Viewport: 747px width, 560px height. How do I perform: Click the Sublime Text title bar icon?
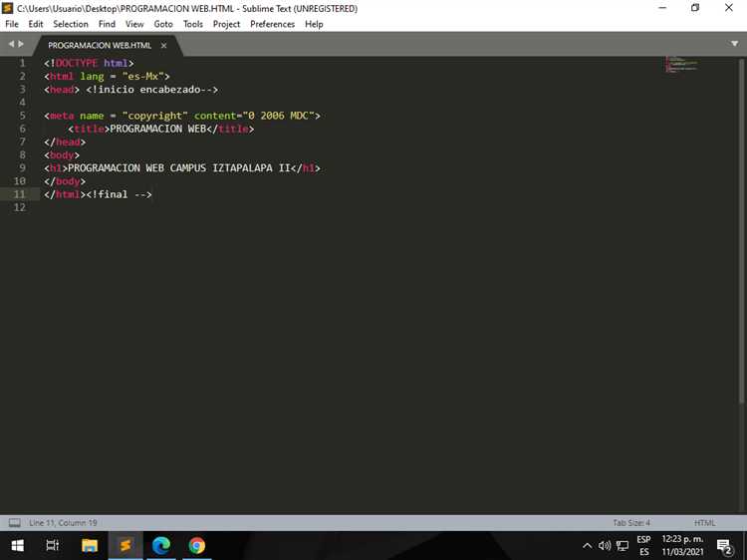pos(7,8)
